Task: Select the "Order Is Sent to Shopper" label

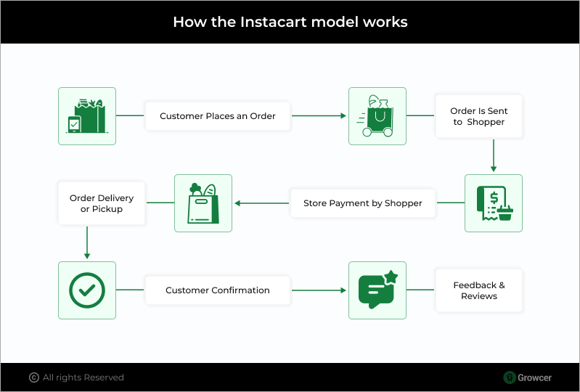Action: [x=479, y=116]
